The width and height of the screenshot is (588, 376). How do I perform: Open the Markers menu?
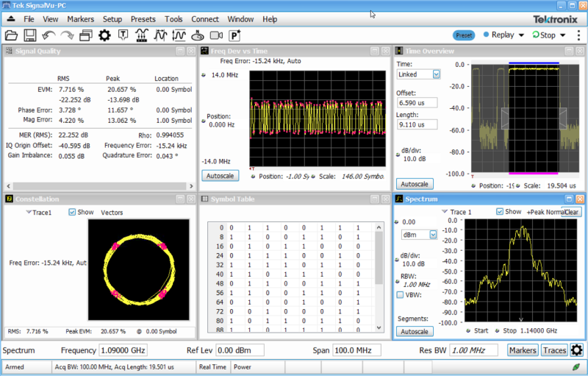pyautogui.click(x=81, y=19)
